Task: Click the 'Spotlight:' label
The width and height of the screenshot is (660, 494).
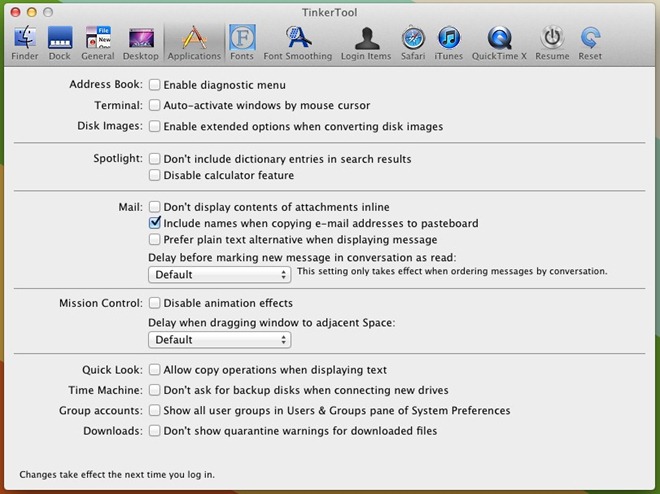Action: tap(118, 159)
